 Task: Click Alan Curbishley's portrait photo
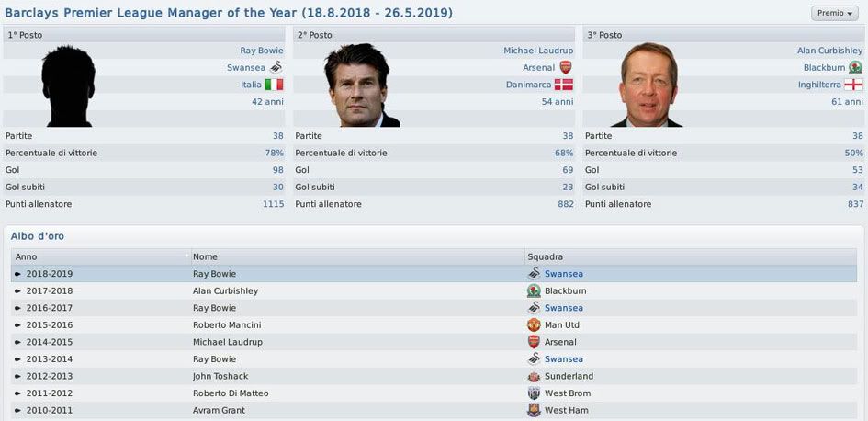click(x=648, y=85)
